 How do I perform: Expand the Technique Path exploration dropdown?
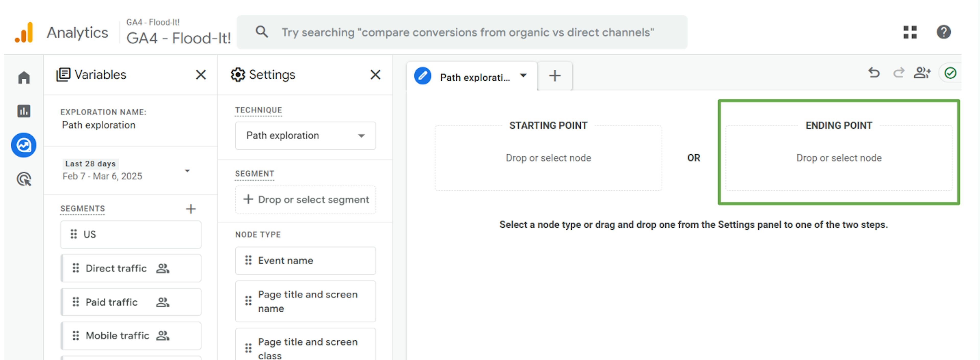pos(305,135)
